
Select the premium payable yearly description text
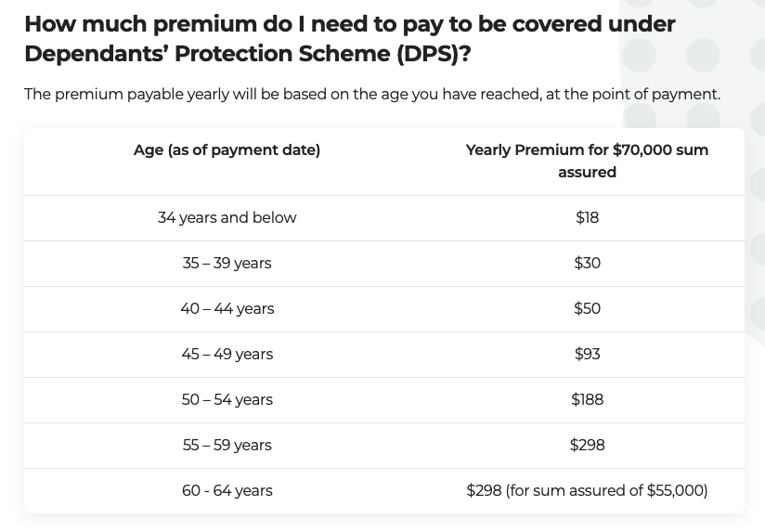click(x=372, y=94)
